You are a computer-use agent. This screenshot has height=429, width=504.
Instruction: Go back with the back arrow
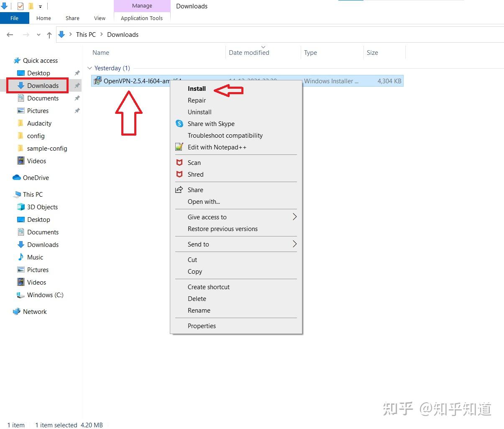(x=10, y=35)
